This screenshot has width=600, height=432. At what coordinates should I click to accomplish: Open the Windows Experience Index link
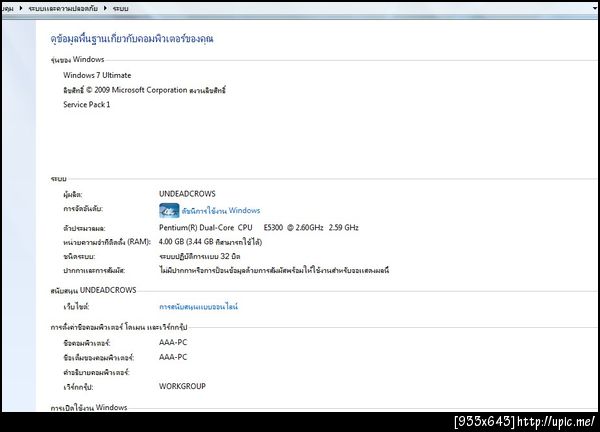click(x=221, y=210)
